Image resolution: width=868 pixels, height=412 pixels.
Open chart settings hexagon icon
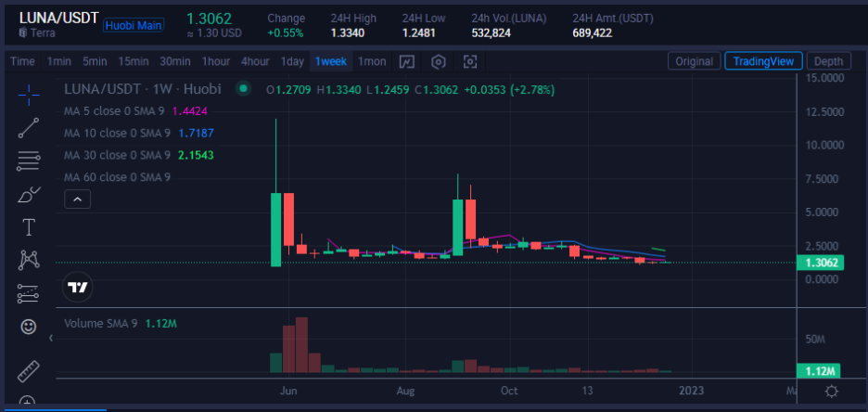pos(439,61)
